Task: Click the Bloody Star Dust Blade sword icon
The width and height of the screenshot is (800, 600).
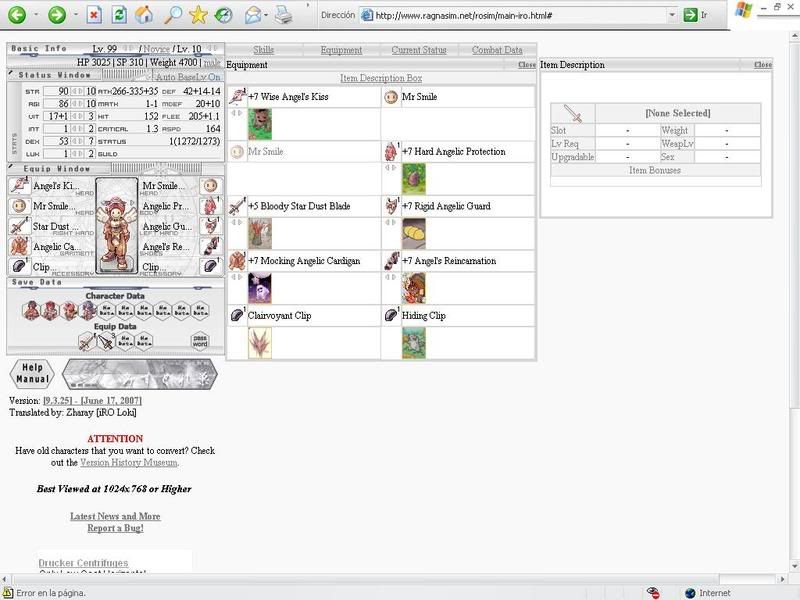Action: [x=237, y=206]
